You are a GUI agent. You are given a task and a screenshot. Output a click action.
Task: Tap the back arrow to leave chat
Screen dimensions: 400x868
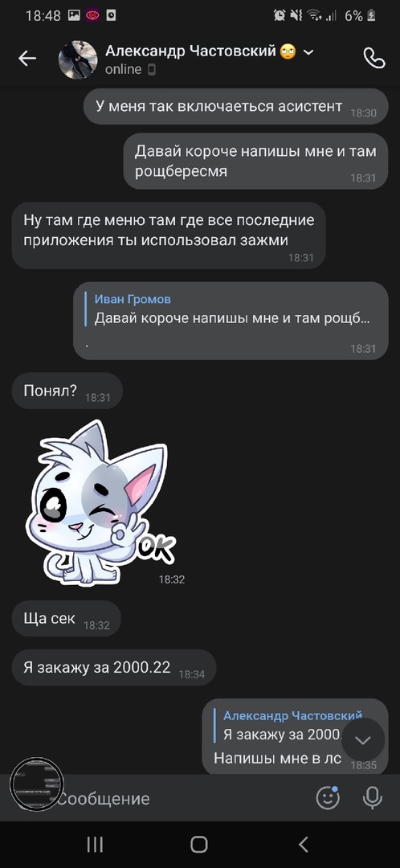(x=27, y=58)
